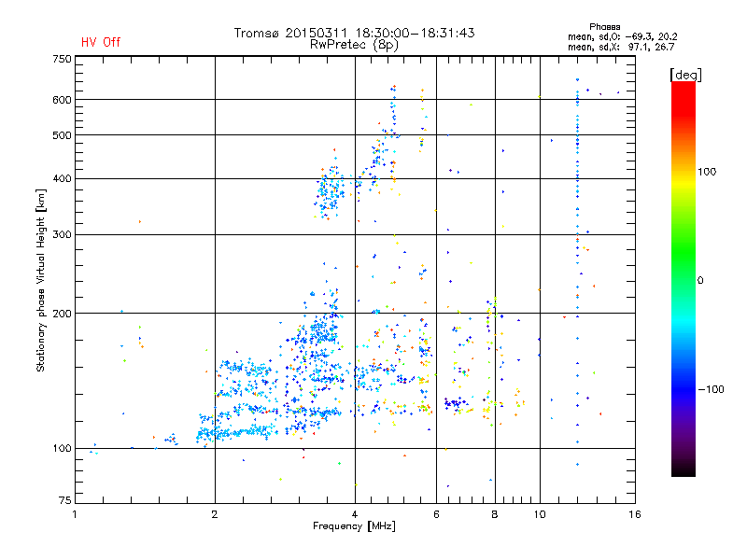Click the x-axis tick label '8'
The height and width of the screenshot is (560, 747).
(x=495, y=514)
